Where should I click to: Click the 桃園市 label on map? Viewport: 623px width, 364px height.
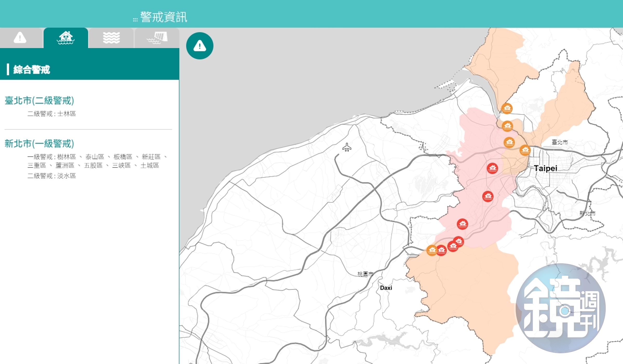pyautogui.click(x=365, y=274)
